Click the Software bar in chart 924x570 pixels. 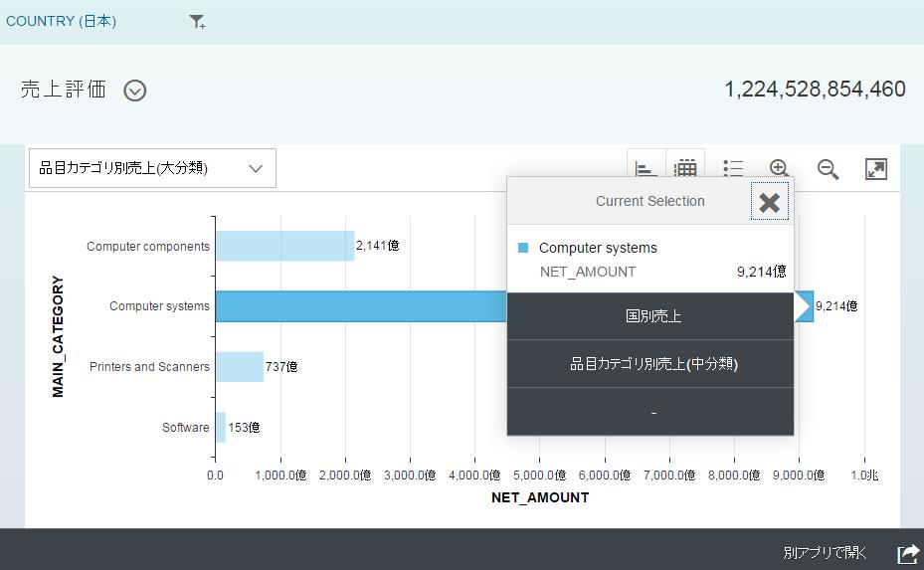(220, 428)
